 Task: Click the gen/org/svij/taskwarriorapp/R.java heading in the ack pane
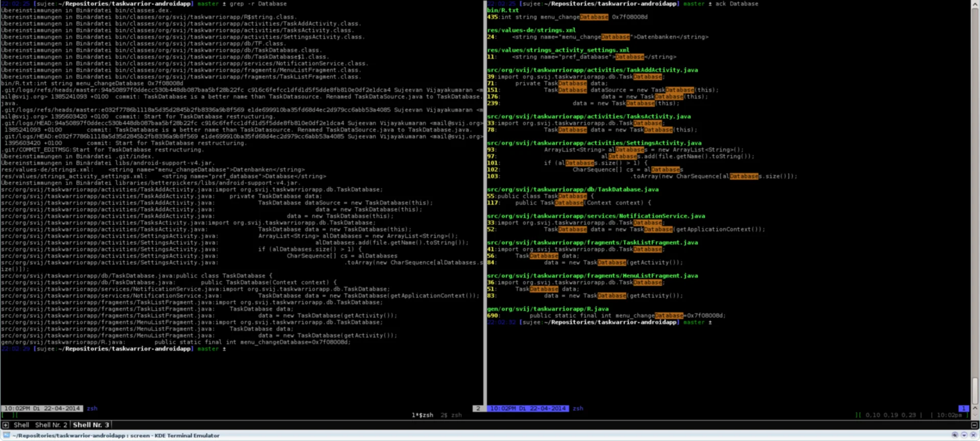click(548, 309)
